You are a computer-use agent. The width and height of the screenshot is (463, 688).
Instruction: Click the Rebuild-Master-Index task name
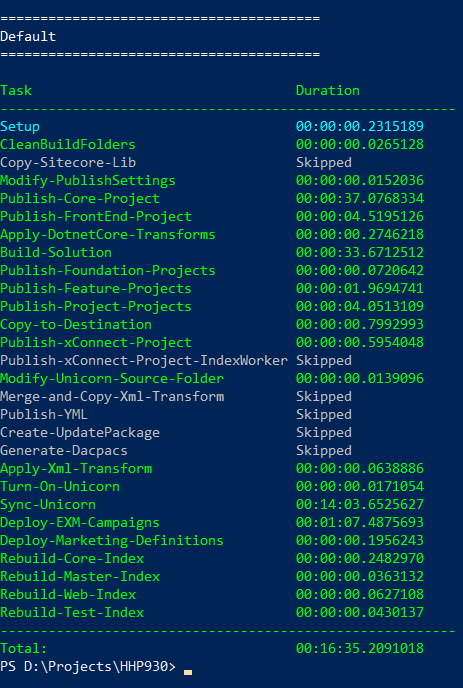point(80,577)
